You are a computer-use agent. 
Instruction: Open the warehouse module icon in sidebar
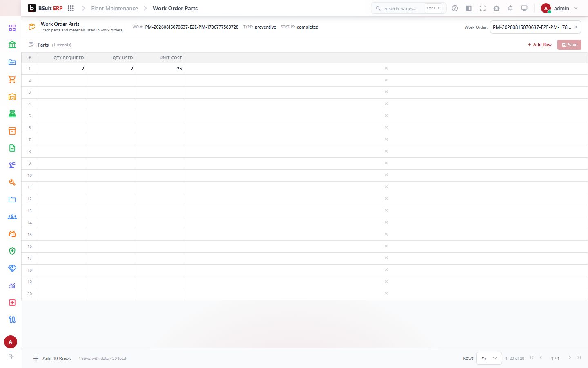12,96
